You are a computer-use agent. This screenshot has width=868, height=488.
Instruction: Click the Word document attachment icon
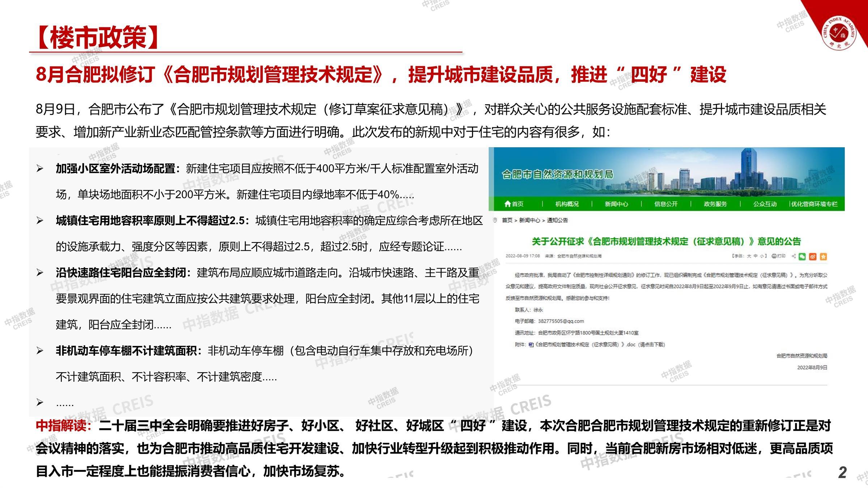pyautogui.click(x=531, y=344)
